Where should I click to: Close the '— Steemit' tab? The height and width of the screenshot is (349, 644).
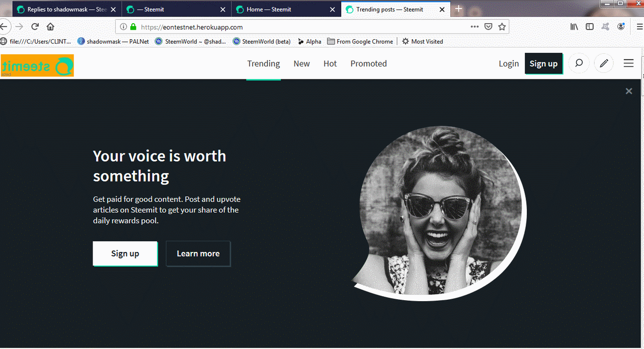click(223, 10)
